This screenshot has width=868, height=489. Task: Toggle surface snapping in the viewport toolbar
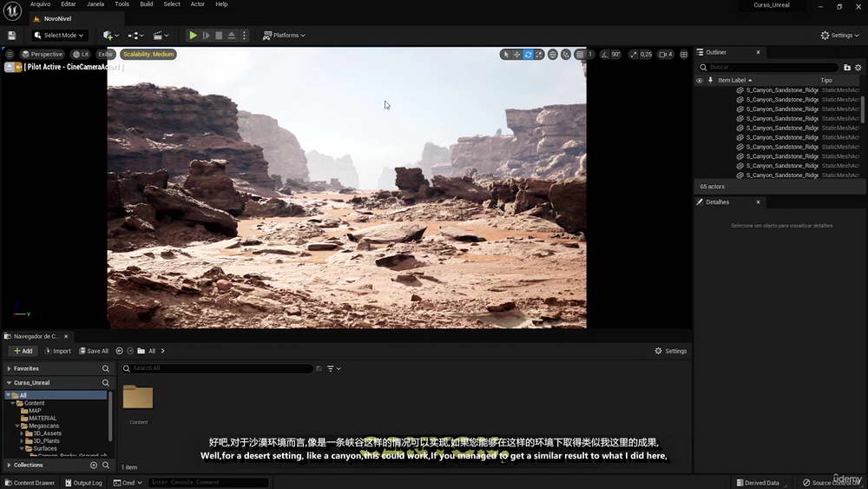tap(566, 54)
